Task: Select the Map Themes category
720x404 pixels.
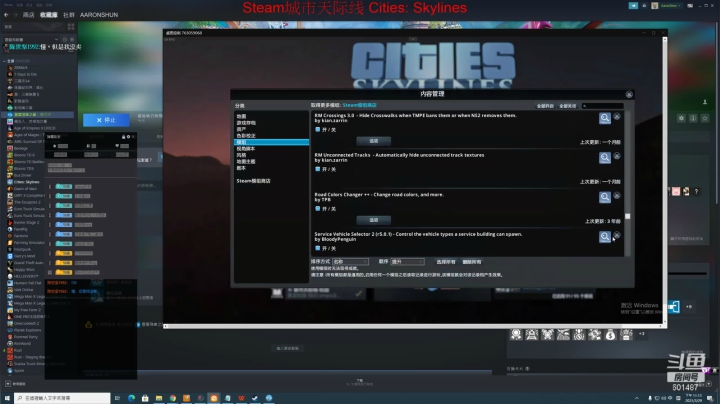Action: point(246,162)
